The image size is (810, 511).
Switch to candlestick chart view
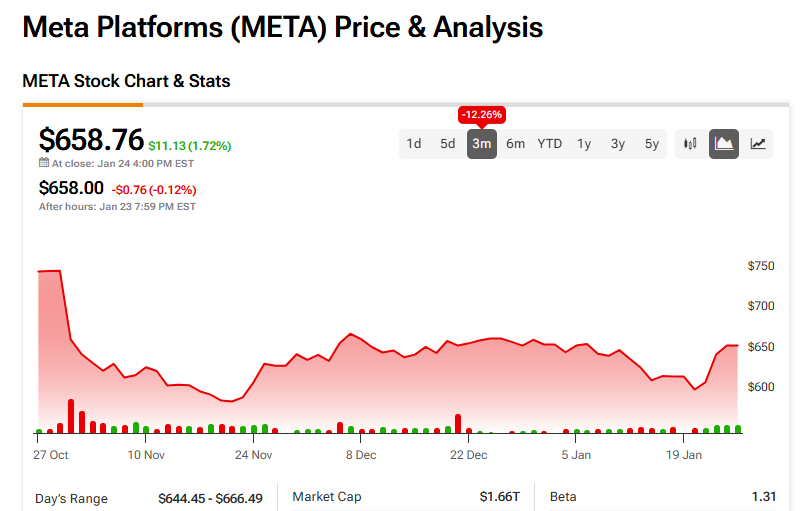click(690, 144)
